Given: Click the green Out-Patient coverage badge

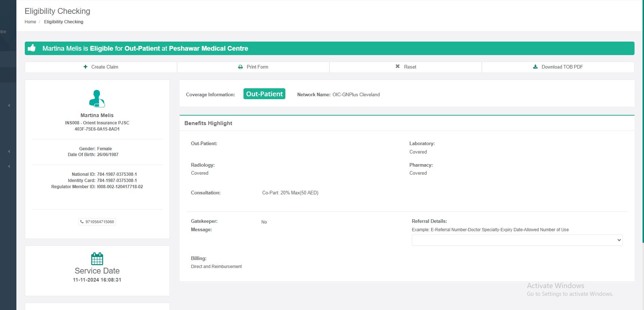Looking at the screenshot, I should point(264,94).
